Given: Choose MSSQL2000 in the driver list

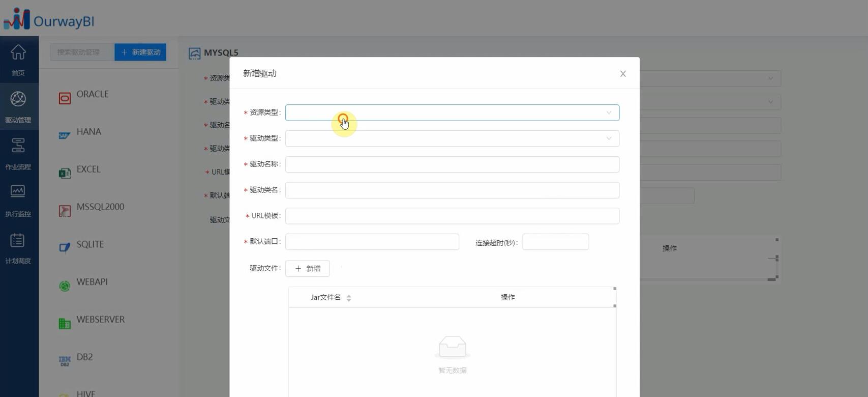Looking at the screenshot, I should coord(101,207).
